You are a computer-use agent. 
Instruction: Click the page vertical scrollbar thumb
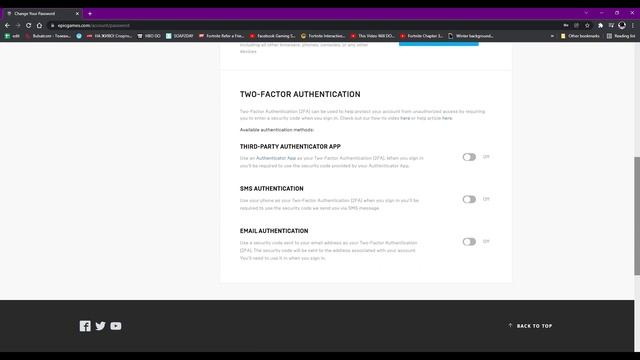coord(637,216)
